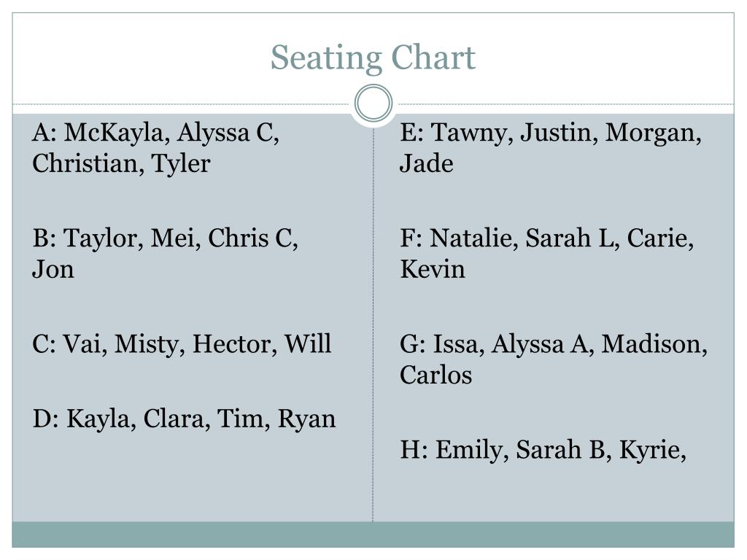Click the vertical dotted divider between columns

tap(373, 324)
